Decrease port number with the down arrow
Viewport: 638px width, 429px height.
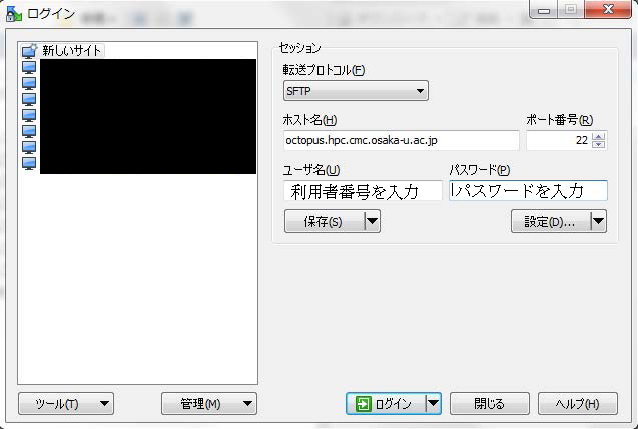(x=599, y=145)
